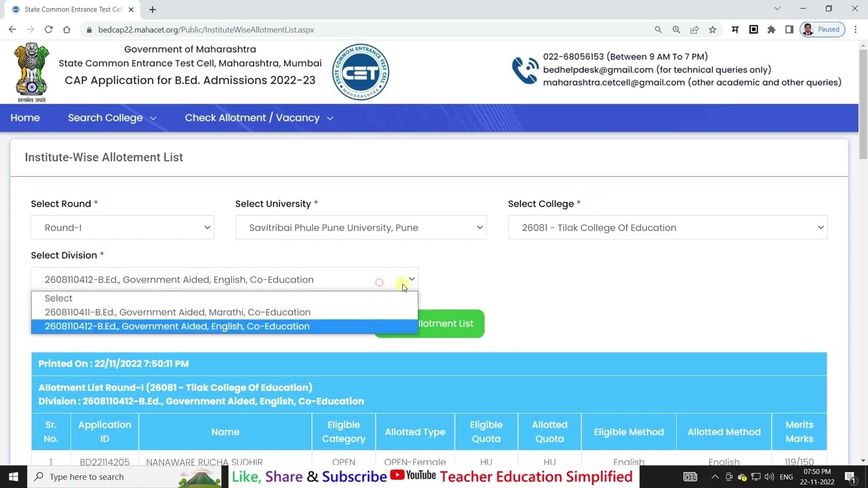Open the OneDrive cloud warning tray icon
This screenshot has height=488, width=868.
coord(742,477)
